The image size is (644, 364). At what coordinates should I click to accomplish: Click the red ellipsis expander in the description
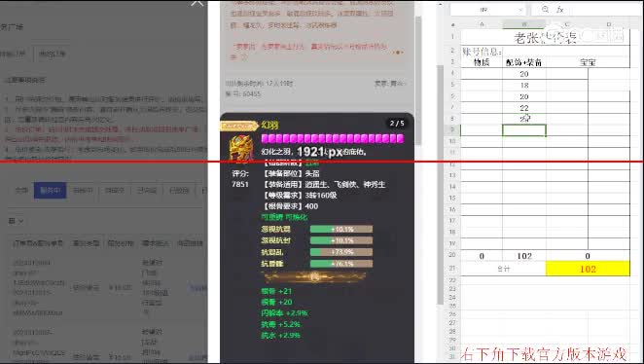[x=398, y=53]
